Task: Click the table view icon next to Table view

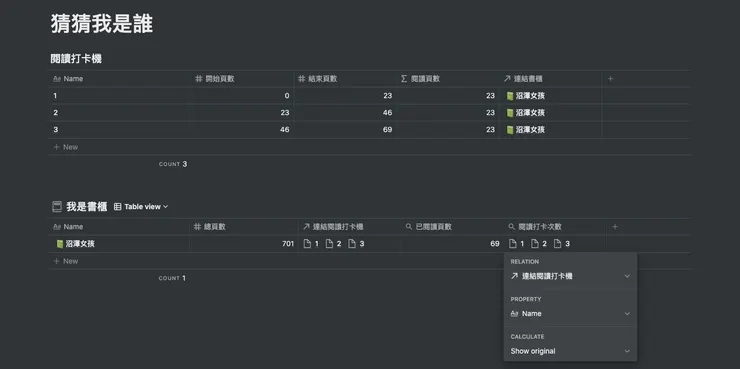Action: tap(118, 207)
